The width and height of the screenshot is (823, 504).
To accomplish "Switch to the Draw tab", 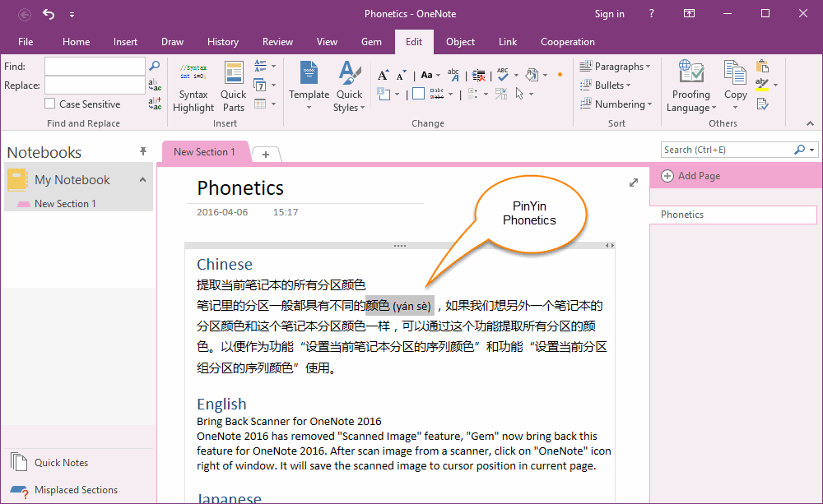I will pyautogui.click(x=172, y=42).
